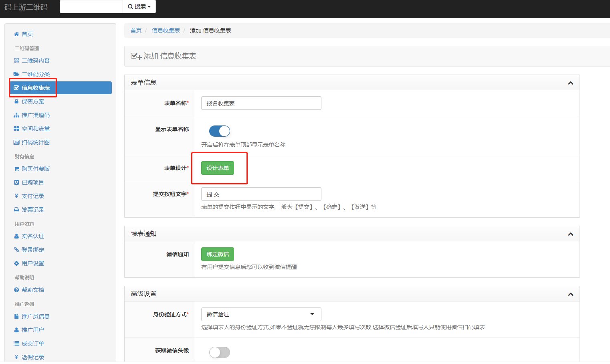Disable the 显示表单名称 switch
The height and width of the screenshot is (364, 610).
(219, 131)
